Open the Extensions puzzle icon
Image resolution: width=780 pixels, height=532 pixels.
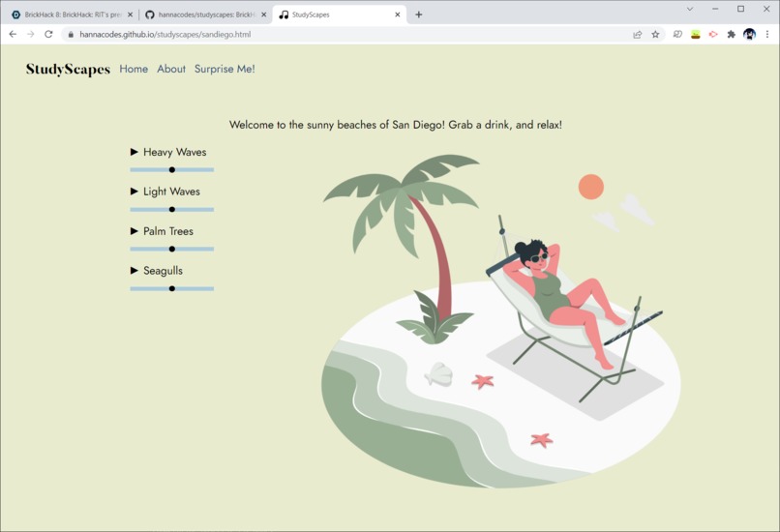click(x=731, y=34)
